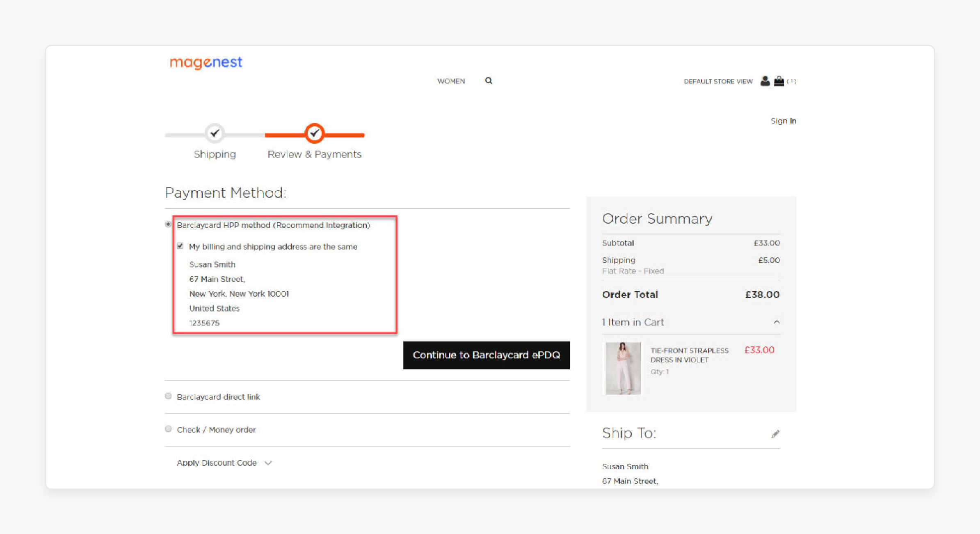Screen dimensions: 980x534
Task: Select Barclaycard direct link radio button
Action: click(168, 396)
